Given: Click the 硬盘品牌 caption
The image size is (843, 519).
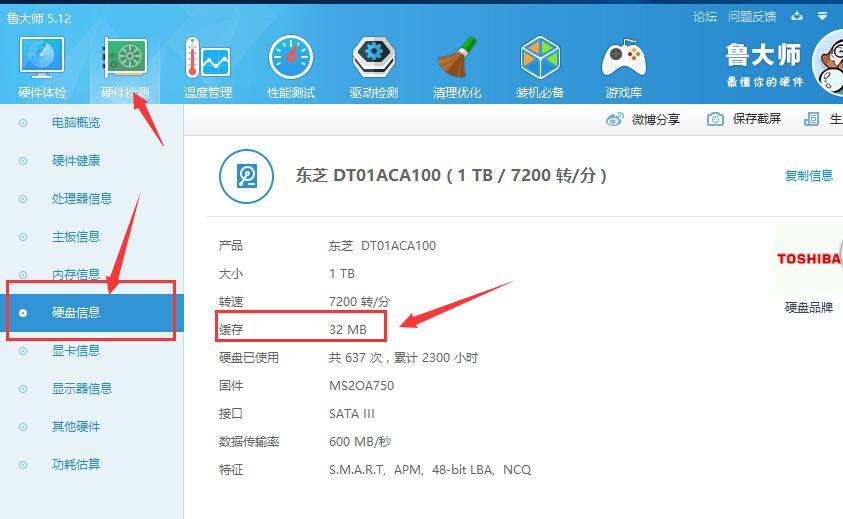Looking at the screenshot, I should (809, 308).
